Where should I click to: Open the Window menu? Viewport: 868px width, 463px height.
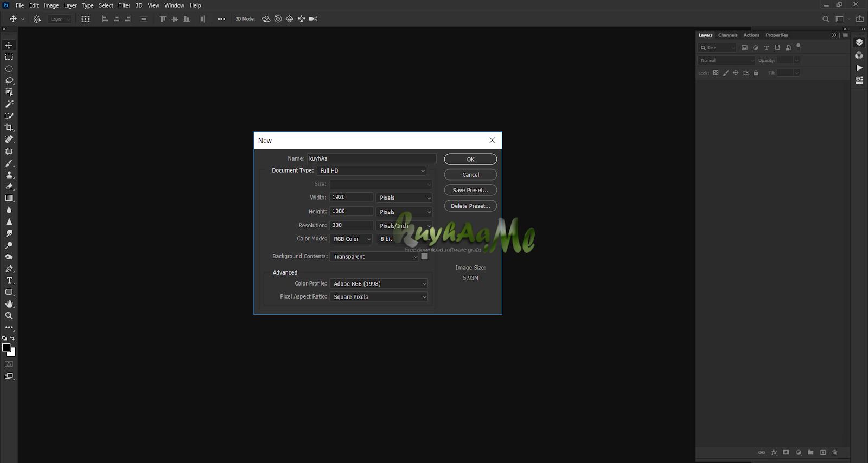click(174, 5)
